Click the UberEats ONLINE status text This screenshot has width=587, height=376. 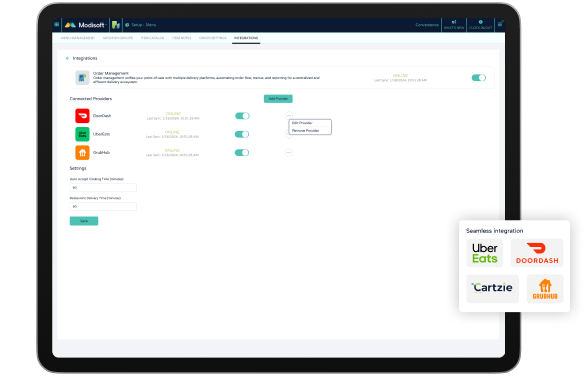172,132
